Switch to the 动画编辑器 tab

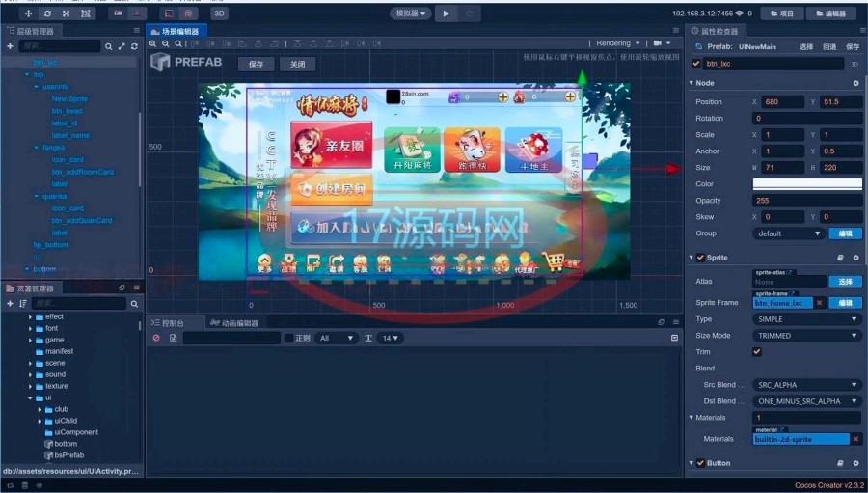tap(234, 323)
